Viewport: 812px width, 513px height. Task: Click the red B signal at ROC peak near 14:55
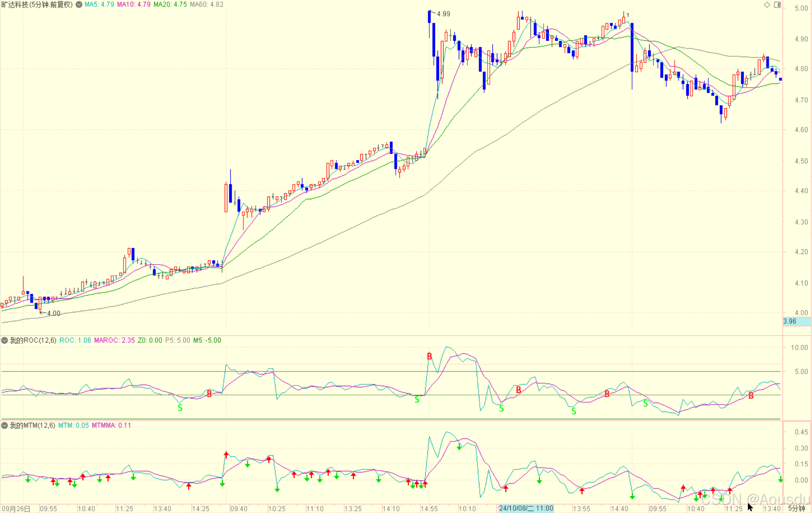(x=429, y=356)
